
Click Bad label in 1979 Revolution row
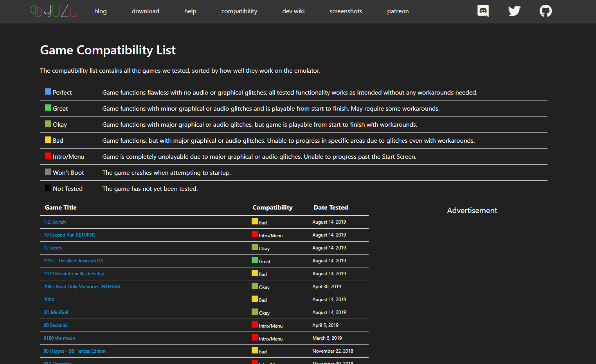tap(263, 274)
